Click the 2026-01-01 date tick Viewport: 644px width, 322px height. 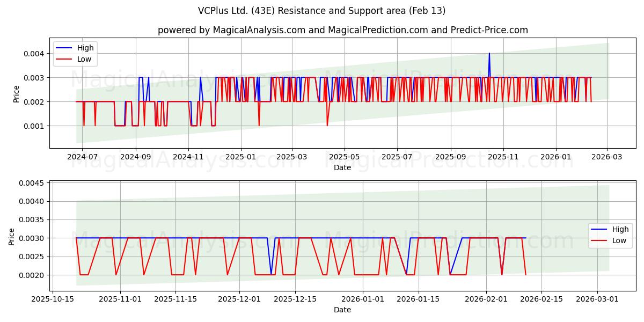(x=363, y=299)
